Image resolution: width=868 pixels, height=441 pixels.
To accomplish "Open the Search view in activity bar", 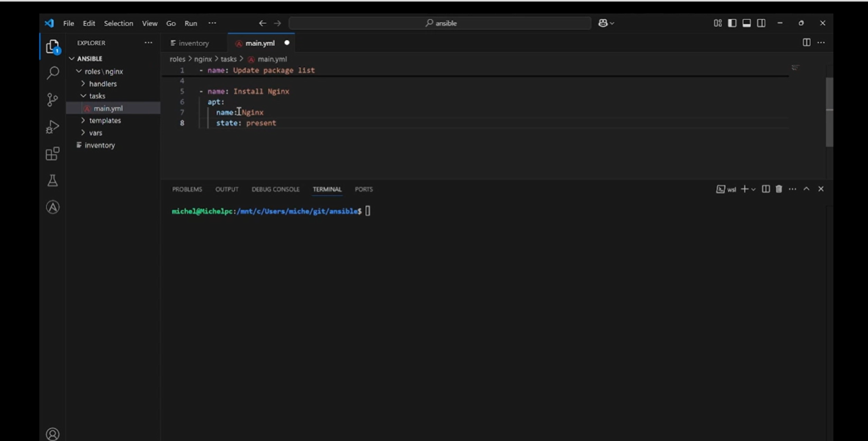I will [x=53, y=73].
